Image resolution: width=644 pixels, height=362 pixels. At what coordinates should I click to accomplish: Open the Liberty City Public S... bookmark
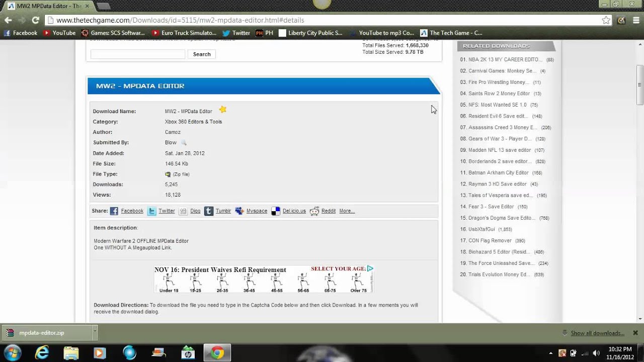[310, 33]
